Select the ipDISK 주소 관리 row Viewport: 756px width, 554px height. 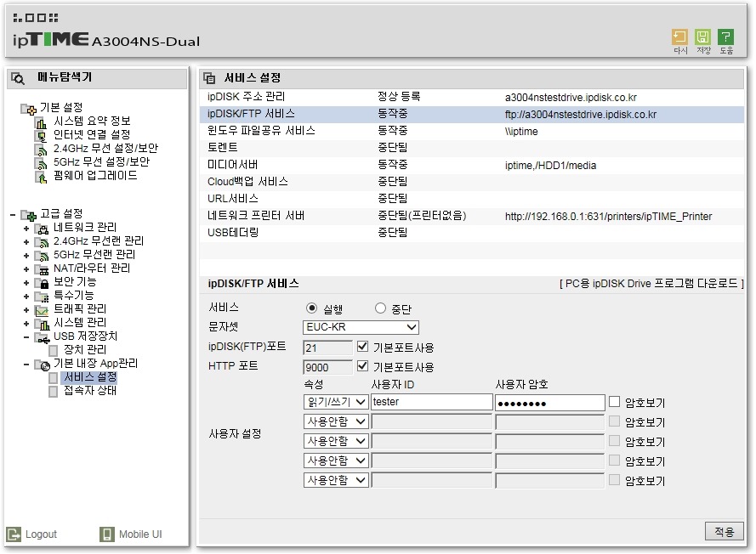click(x=471, y=97)
